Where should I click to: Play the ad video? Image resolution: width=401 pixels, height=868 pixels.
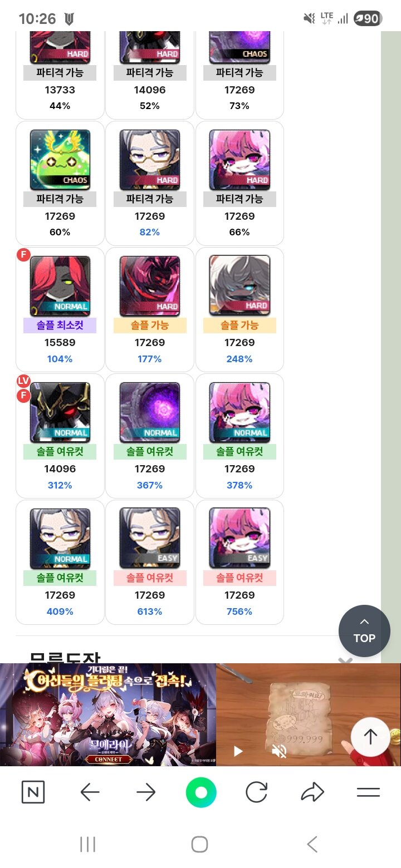tap(238, 752)
